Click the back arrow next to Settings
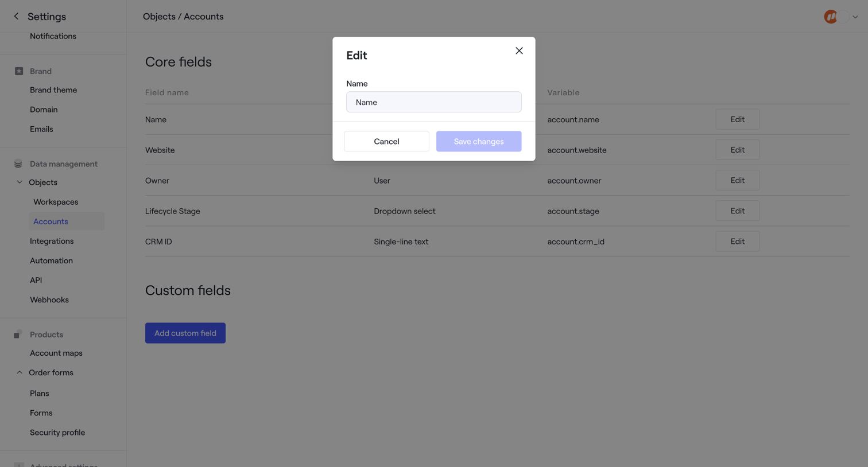The height and width of the screenshot is (467, 868). [x=16, y=16]
